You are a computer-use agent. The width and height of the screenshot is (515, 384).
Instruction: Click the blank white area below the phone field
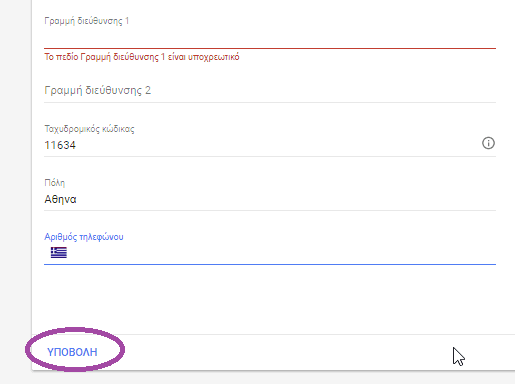270,298
